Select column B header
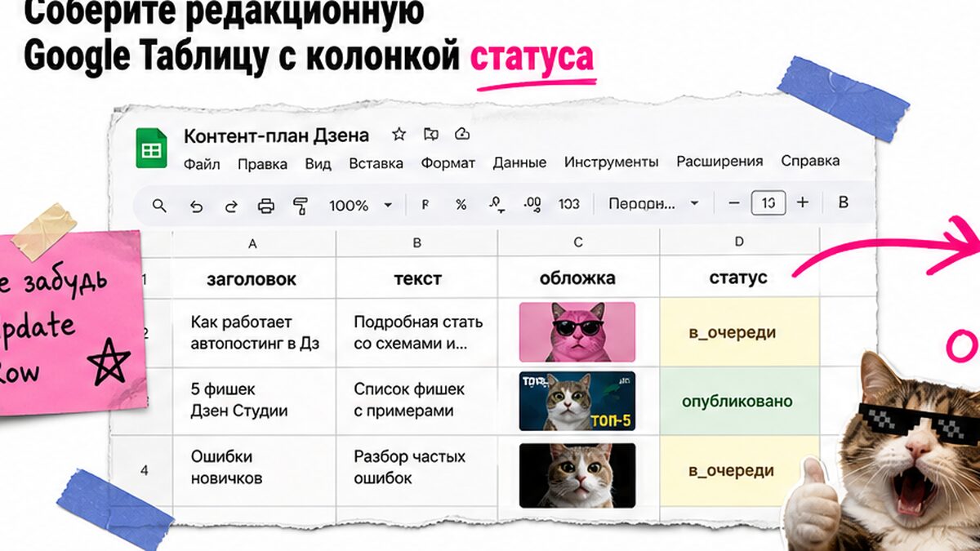Screen dimensions: 980x551 click(416, 242)
